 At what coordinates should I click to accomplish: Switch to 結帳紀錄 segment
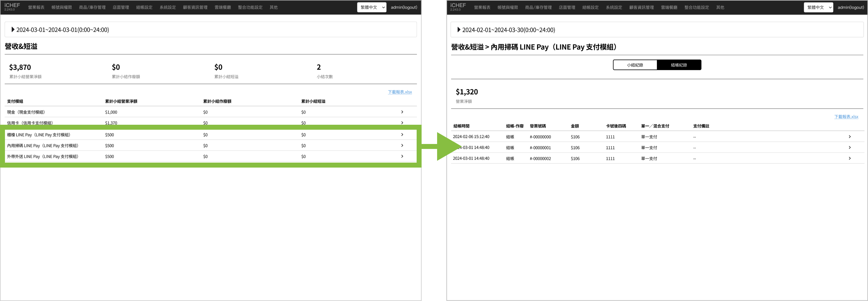tap(679, 65)
